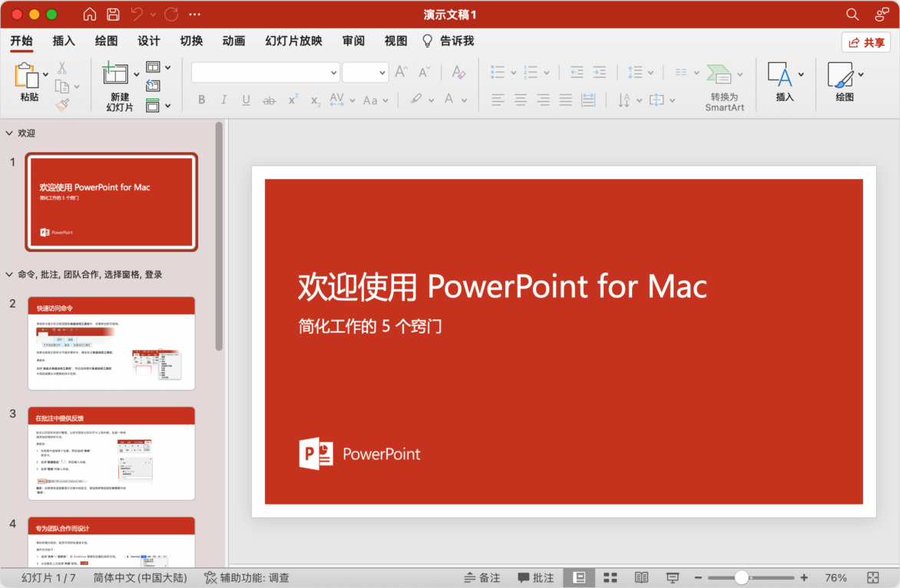The image size is (900, 588).
Task: Click 辅助功能: 调查 in status bar
Action: 247,577
